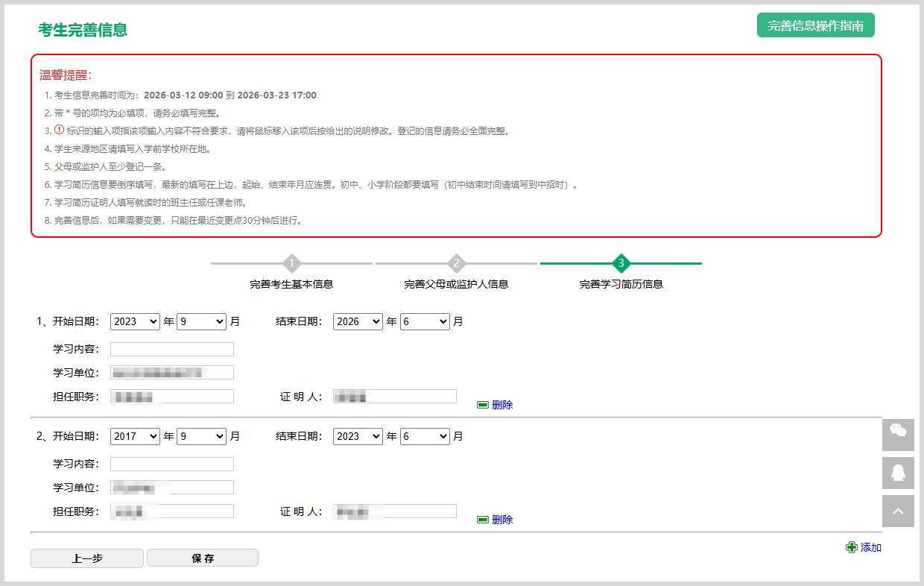Click the minus icon of record 2's 删除

(x=483, y=520)
